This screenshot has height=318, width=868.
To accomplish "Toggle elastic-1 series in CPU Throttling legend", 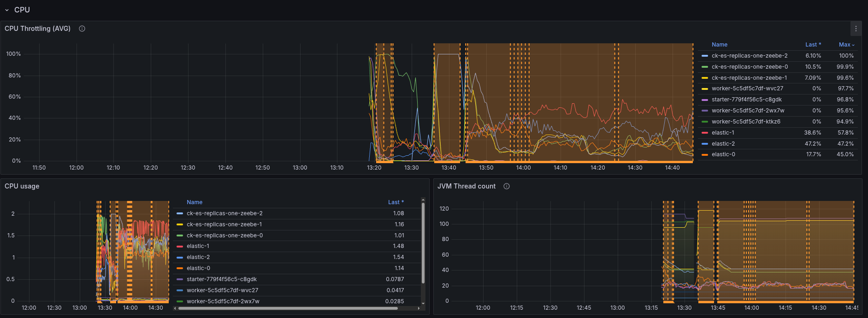I will [x=723, y=133].
